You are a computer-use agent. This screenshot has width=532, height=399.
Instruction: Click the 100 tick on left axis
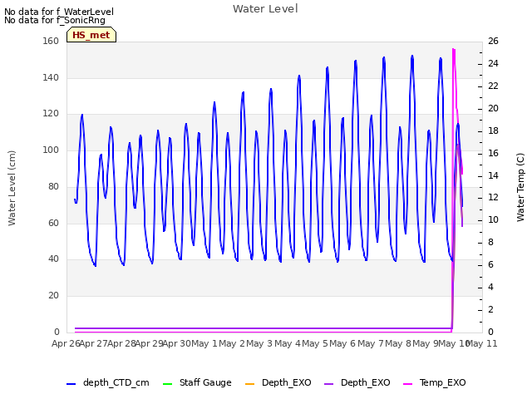[x=51, y=150]
